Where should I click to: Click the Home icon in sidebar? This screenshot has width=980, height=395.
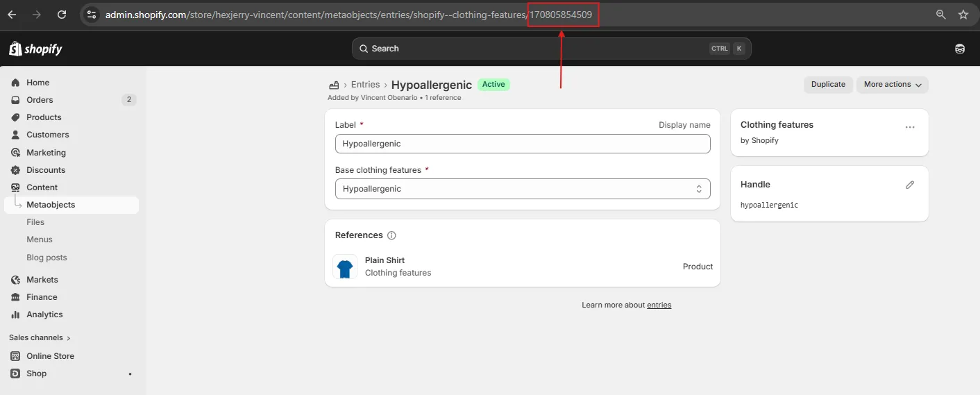coord(15,83)
